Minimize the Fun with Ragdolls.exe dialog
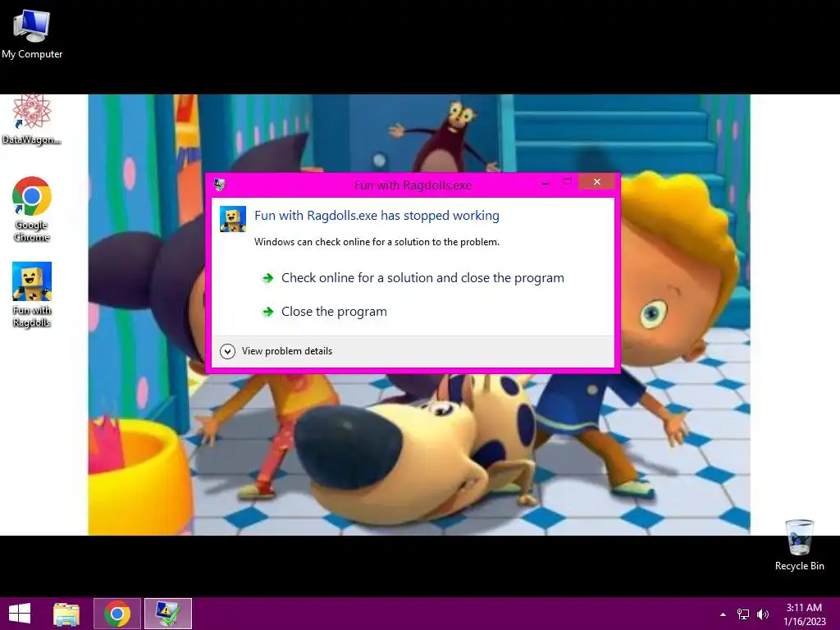This screenshot has width=840, height=630. click(546, 183)
